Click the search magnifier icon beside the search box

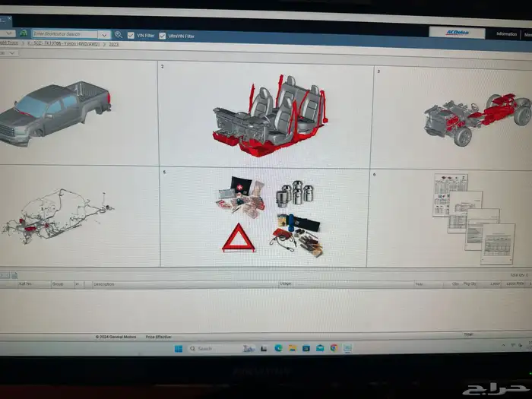tap(118, 35)
